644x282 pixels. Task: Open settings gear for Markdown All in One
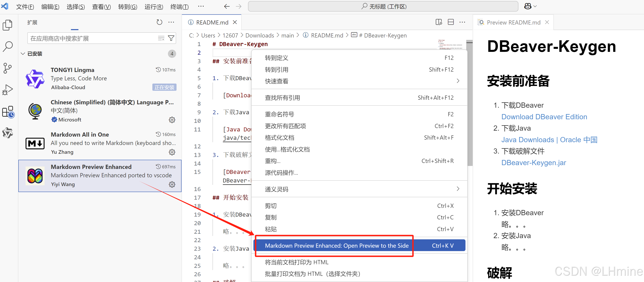click(172, 152)
